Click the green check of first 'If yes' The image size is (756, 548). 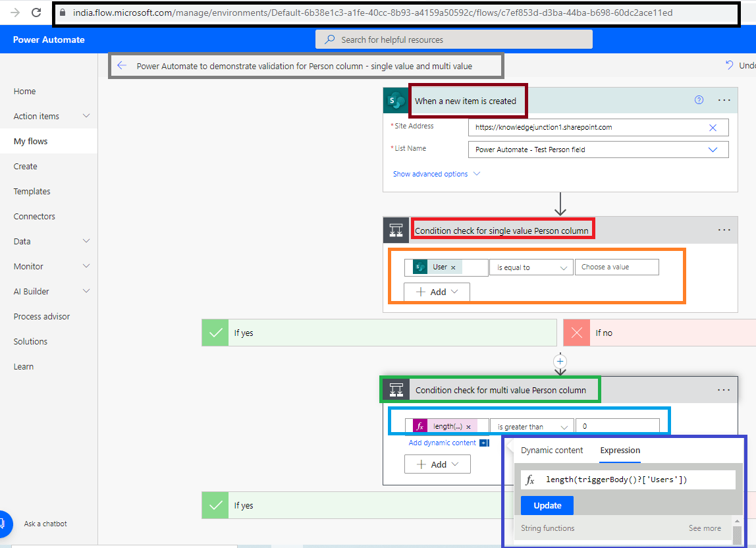tap(215, 333)
